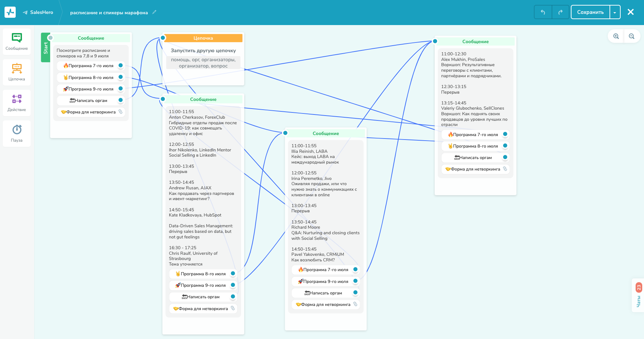The image size is (644, 339).
Task: Click connector dot of Программа 9-го июля in Anton Cherkasov block
Action: click(x=233, y=285)
